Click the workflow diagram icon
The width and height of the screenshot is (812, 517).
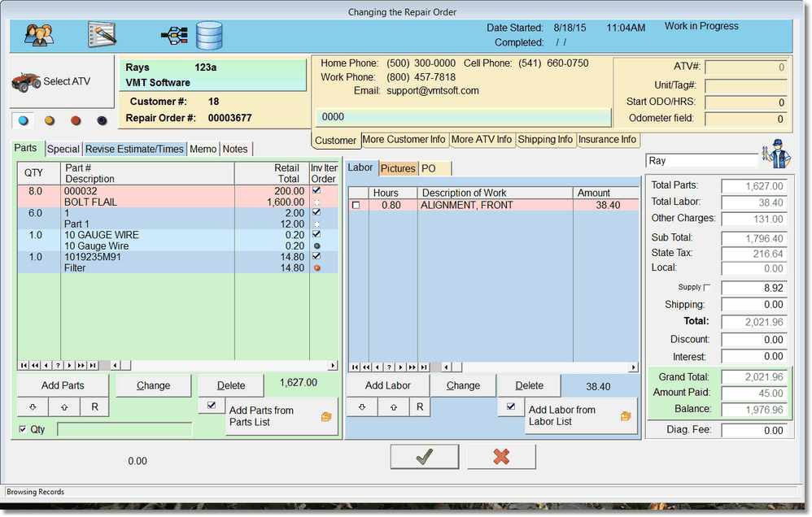pyautogui.click(x=174, y=35)
